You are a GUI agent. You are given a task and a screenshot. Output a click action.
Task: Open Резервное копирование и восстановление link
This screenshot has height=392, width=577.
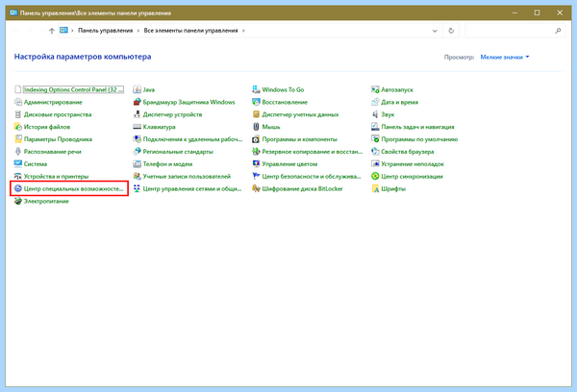click(312, 152)
